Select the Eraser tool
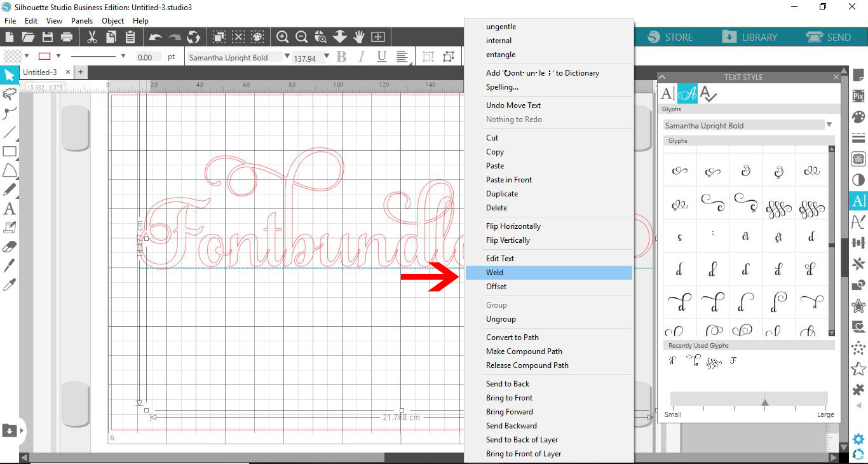Screen dimensions: 868x464 coord(10,247)
